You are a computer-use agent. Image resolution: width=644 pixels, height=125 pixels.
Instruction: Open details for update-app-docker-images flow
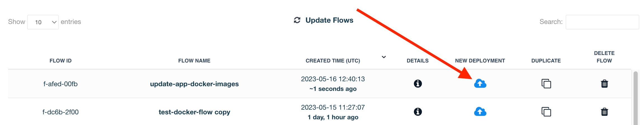(x=418, y=84)
